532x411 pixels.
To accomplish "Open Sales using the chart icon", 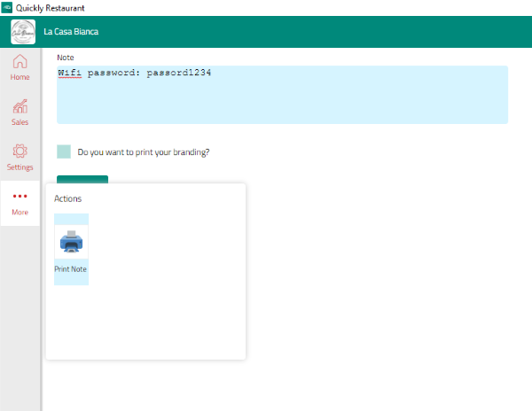I will [x=20, y=106].
